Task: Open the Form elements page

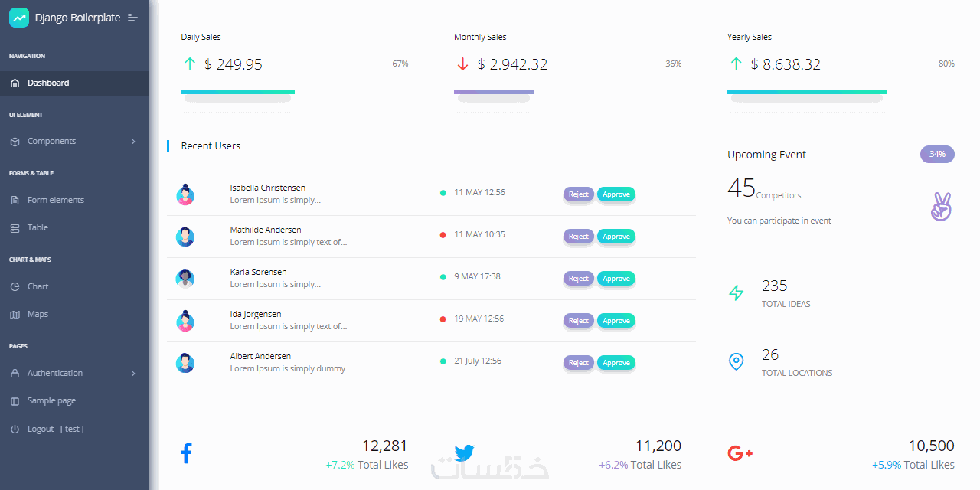Action: click(55, 200)
